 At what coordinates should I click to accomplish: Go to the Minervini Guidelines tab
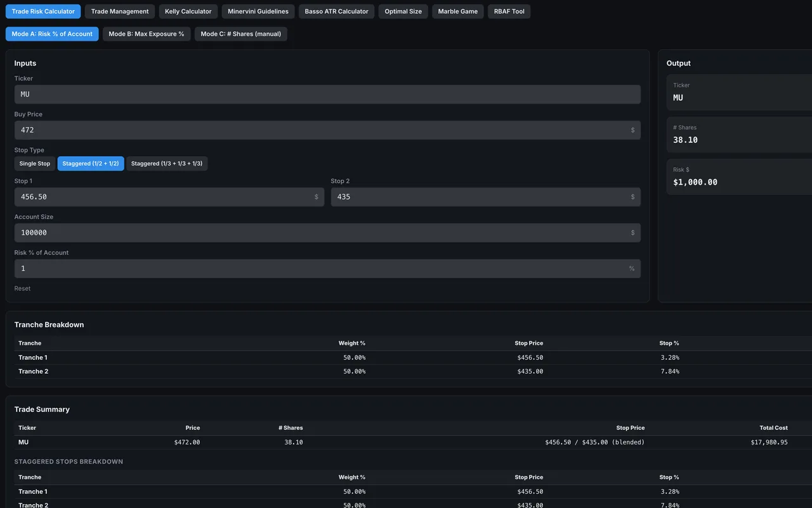[x=258, y=11]
